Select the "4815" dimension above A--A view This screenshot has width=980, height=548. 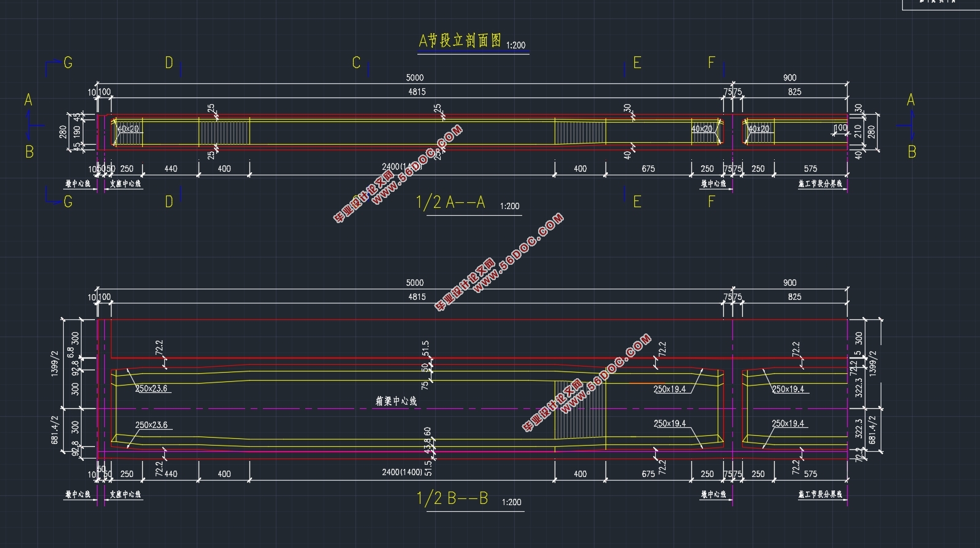tap(417, 91)
